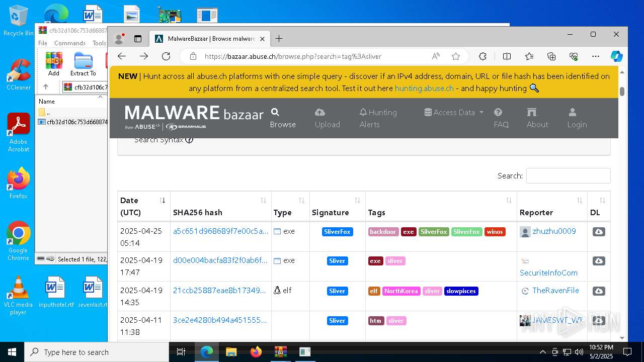The image size is (644, 362).
Task: Open Hunting Alerts page
Action: [378, 118]
